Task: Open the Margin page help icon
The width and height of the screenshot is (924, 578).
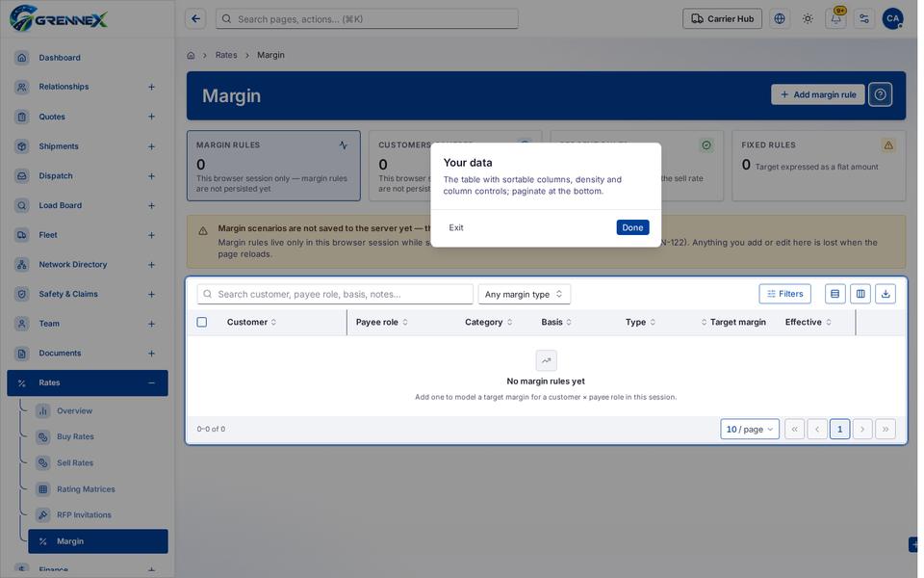Action: click(x=880, y=95)
